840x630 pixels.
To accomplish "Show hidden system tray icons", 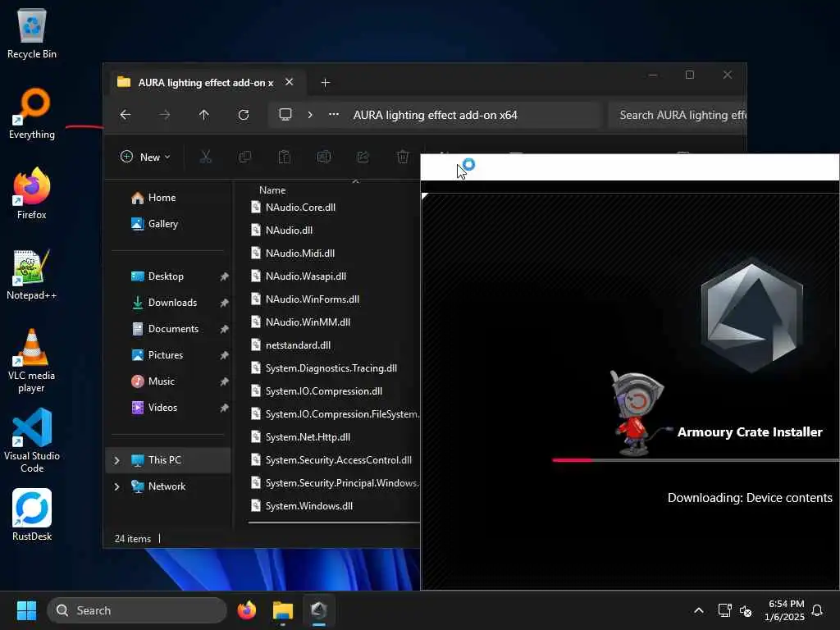I will tap(699, 610).
